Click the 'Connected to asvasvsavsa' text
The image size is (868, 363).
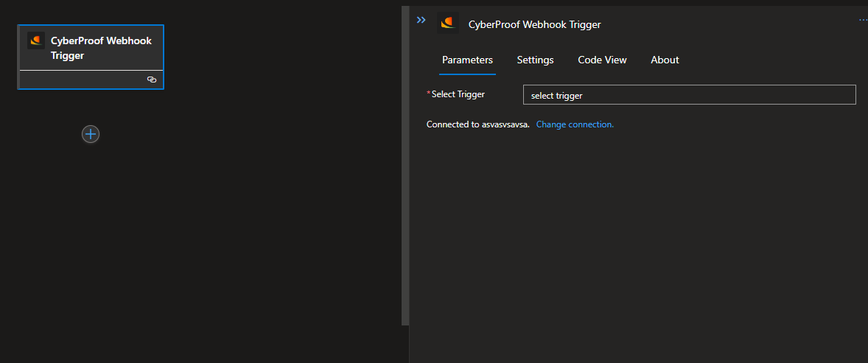point(477,124)
